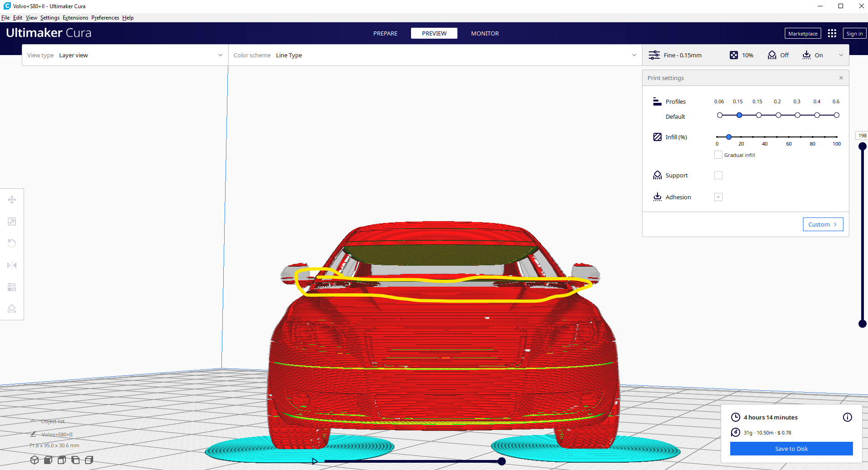Click the top layer slider handle
Image resolution: width=868 pixels, height=470 pixels.
[862, 147]
